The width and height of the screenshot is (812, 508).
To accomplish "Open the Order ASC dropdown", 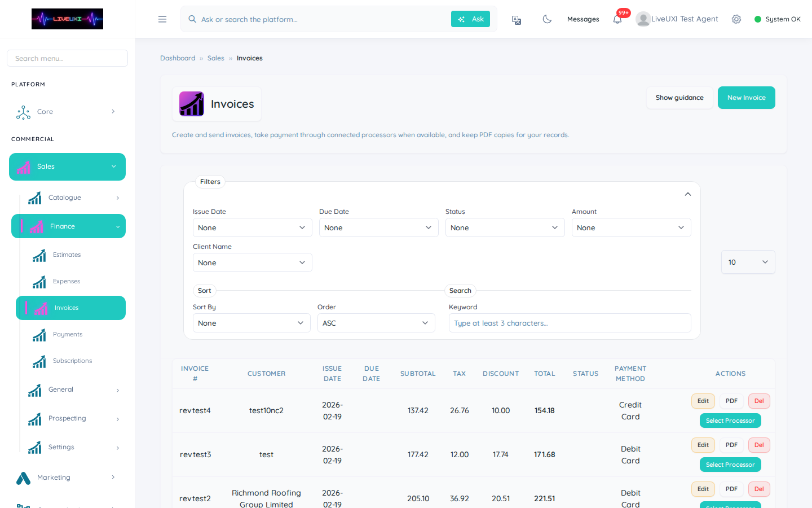I will click(x=376, y=323).
